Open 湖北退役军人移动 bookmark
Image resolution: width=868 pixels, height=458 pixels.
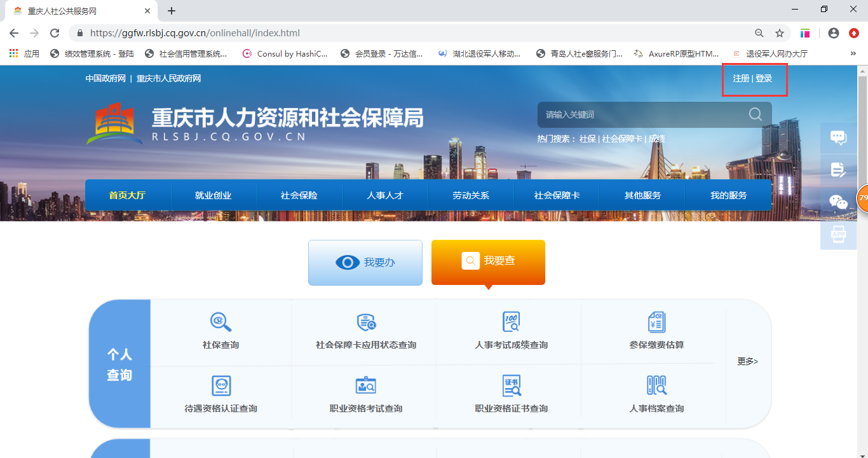point(480,54)
